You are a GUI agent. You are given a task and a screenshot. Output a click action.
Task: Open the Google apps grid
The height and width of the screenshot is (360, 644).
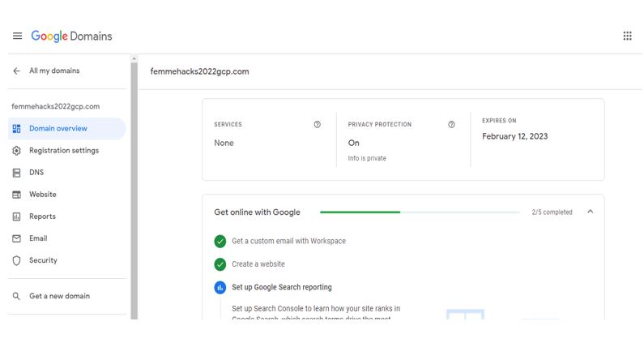(627, 36)
